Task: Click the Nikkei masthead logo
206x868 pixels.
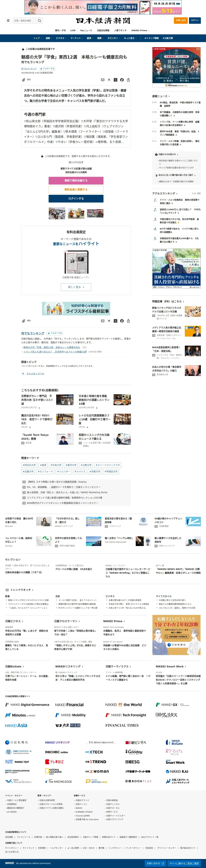Action: coord(103,21)
